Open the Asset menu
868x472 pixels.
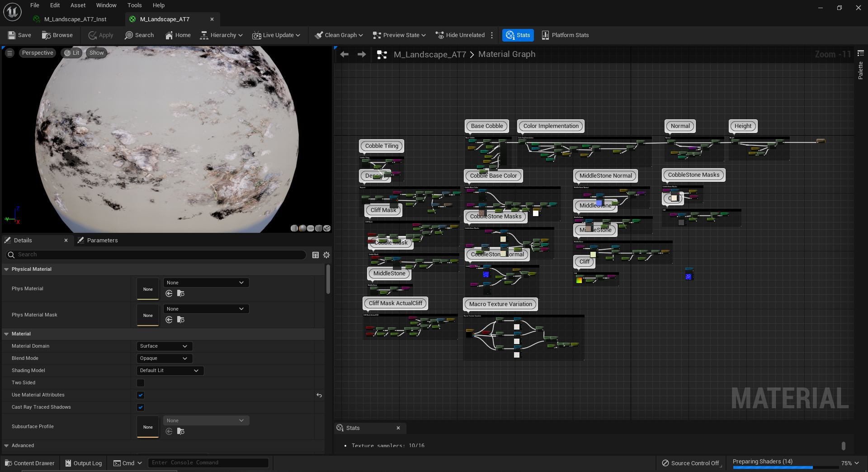click(78, 5)
